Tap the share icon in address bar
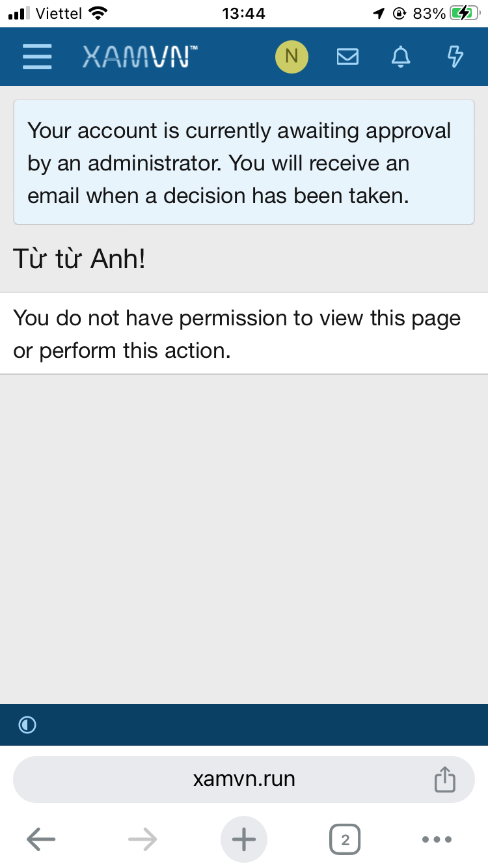This screenshot has width=488, height=868. click(444, 780)
